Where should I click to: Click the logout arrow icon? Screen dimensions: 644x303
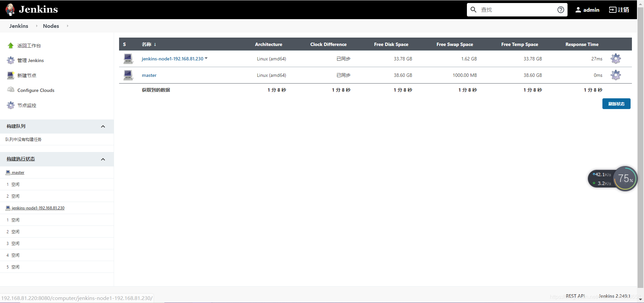612,10
